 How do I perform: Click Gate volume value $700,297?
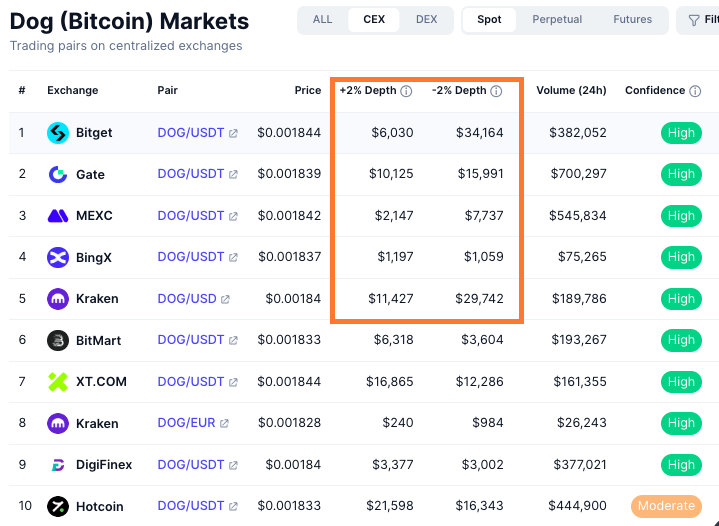tap(579, 174)
